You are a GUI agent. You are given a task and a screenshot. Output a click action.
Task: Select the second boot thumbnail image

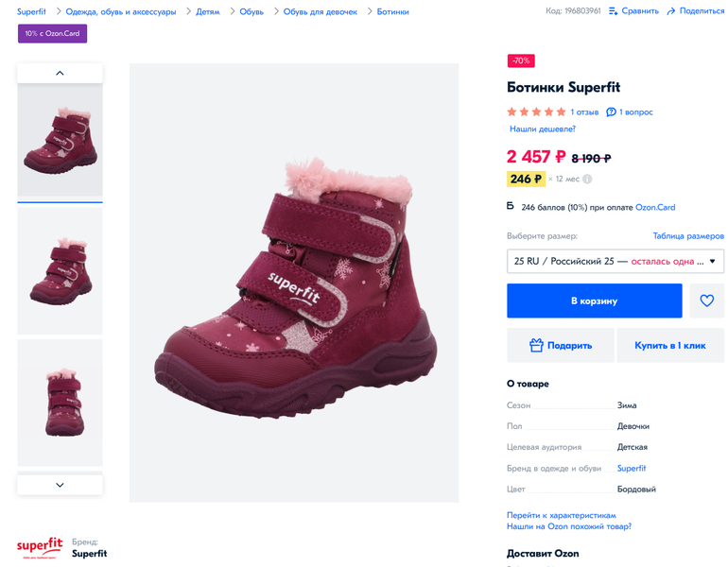coord(60,271)
